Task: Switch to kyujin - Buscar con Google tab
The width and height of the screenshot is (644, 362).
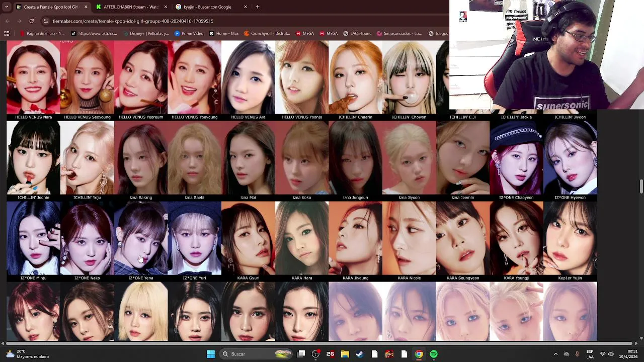Action: click(211, 7)
